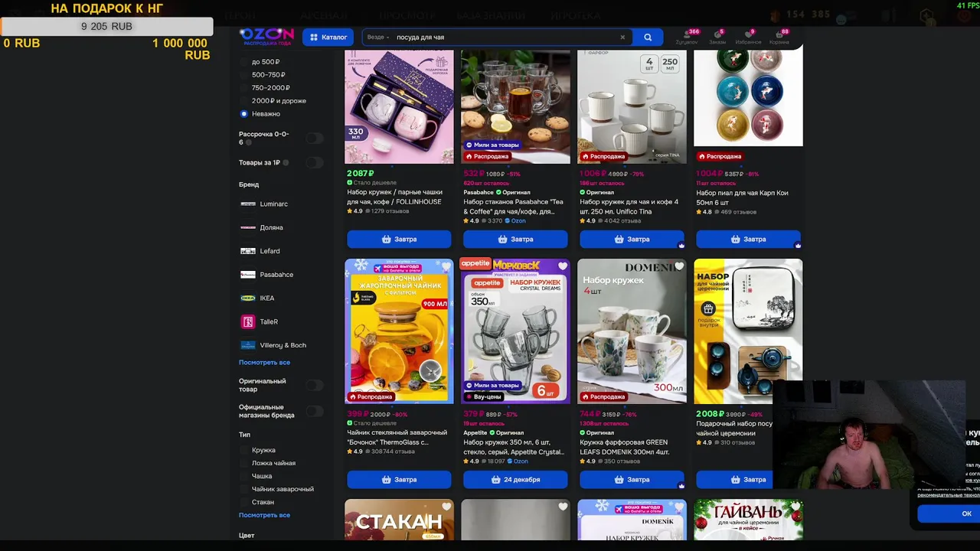Open 'Кружка фарфоровая GREEN LEAFS DOMENIK' title
Image resolution: width=980 pixels, height=551 pixels.
coord(625,447)
